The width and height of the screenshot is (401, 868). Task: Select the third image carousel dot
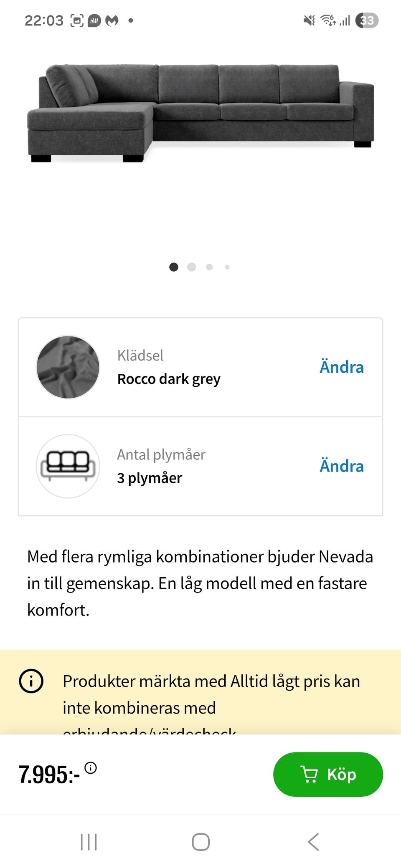[209, 267]
